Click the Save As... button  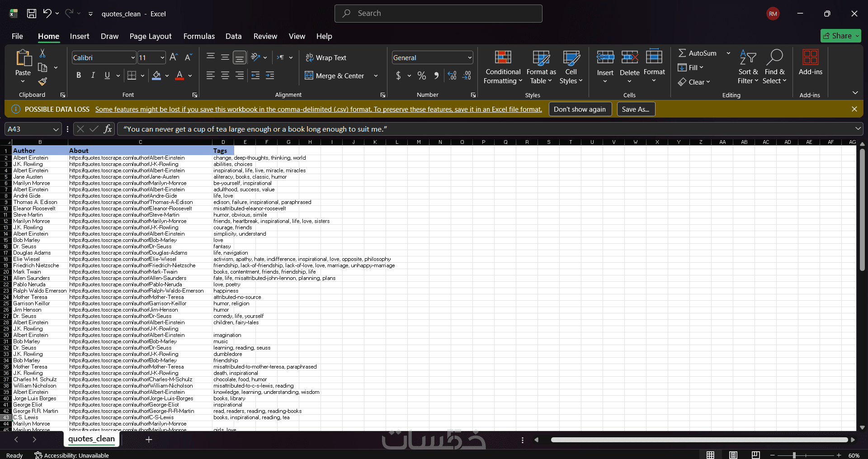point(636,109)
